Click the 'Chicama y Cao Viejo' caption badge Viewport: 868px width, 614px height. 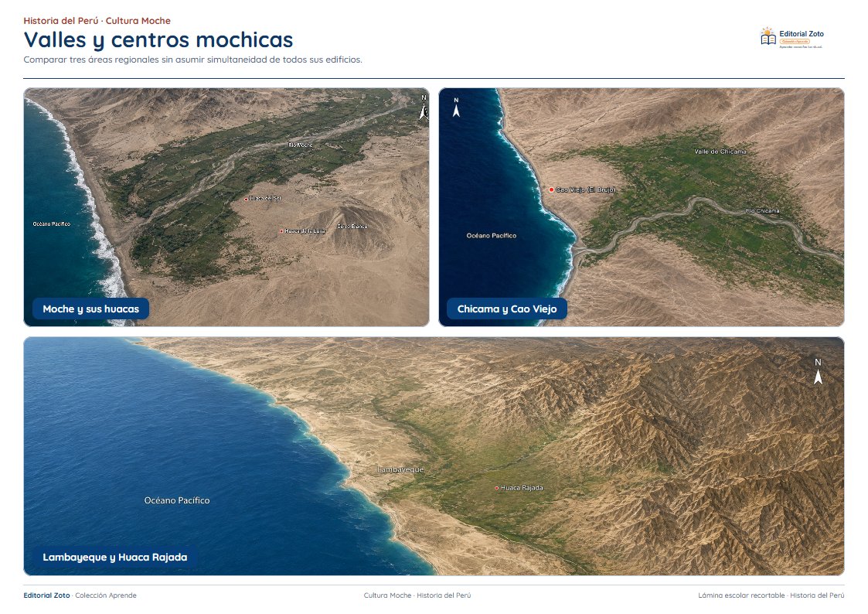(507, 309)
